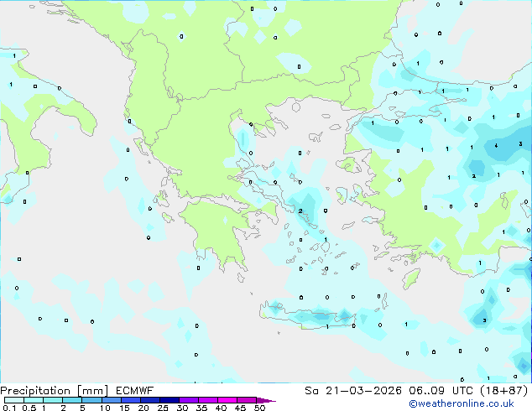Click the '[mm]' unit label
Image resolution: width=532 pixels, height=411 pixels.
[x=93, y=391]
